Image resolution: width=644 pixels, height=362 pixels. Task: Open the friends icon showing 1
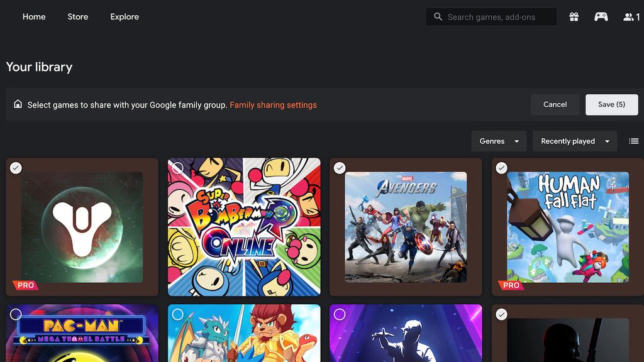coord(631,17)
